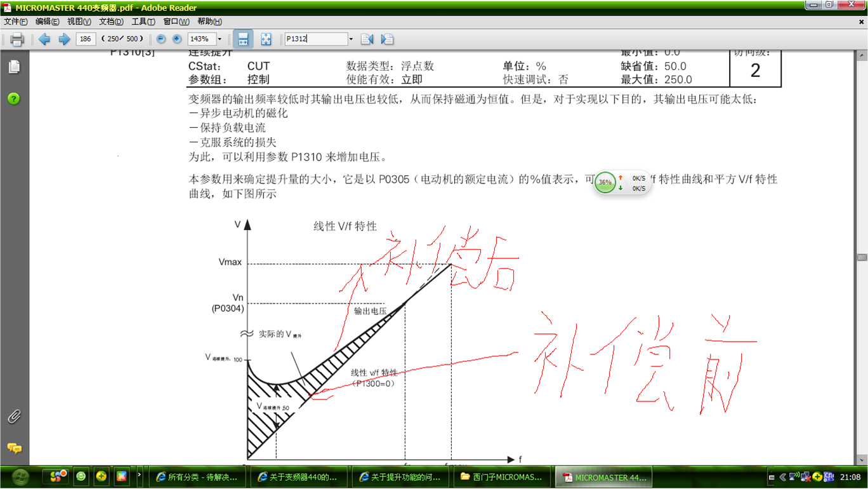This screenshot has height=489, width=868.
Task: Click the 线性 V/f 特性 chart title
Action: coord(345,227)
